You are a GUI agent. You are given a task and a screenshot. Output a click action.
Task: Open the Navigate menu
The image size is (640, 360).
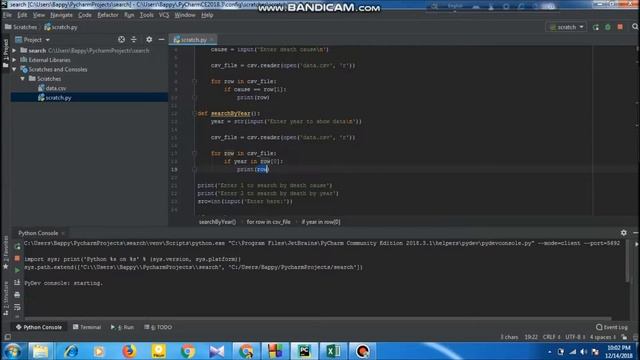point(61,15)
